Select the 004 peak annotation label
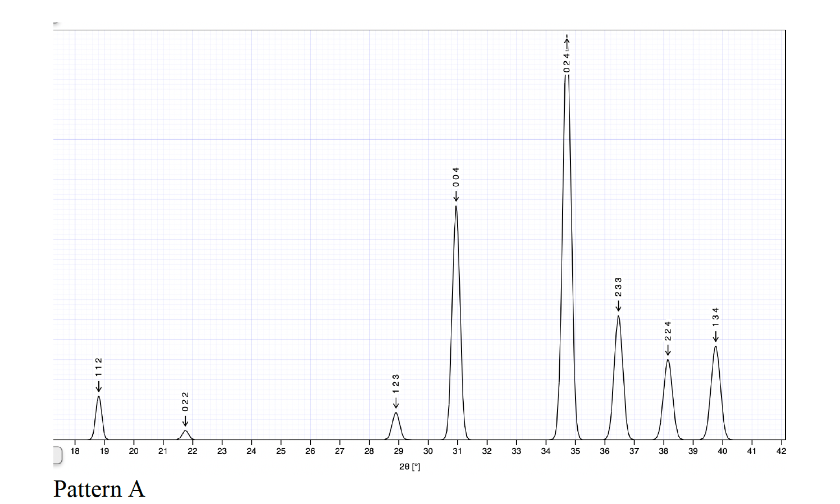 [x=456, y=177]
